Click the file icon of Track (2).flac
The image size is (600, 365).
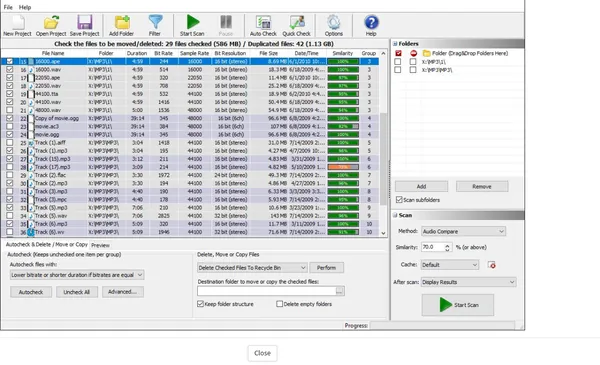click(31, 175)
